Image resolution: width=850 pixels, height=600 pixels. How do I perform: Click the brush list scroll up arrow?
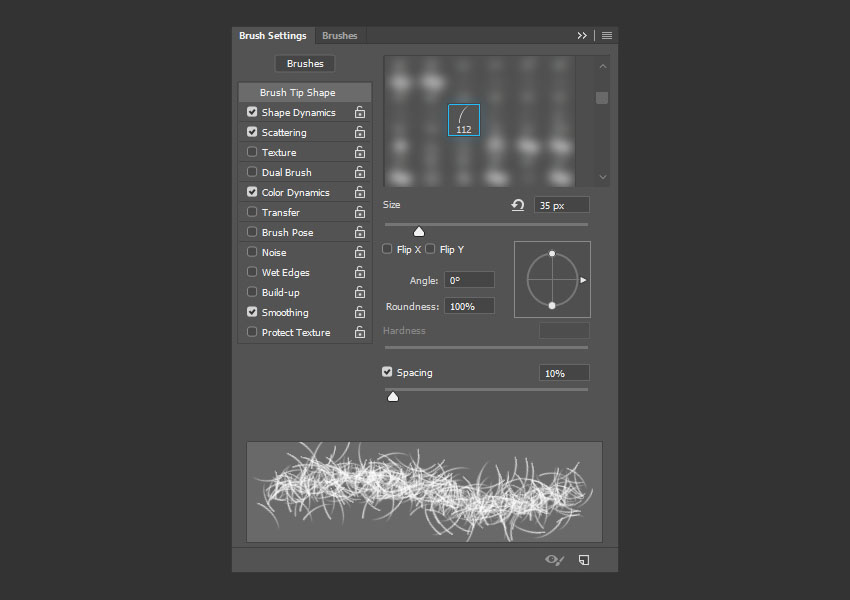(603, 66)
